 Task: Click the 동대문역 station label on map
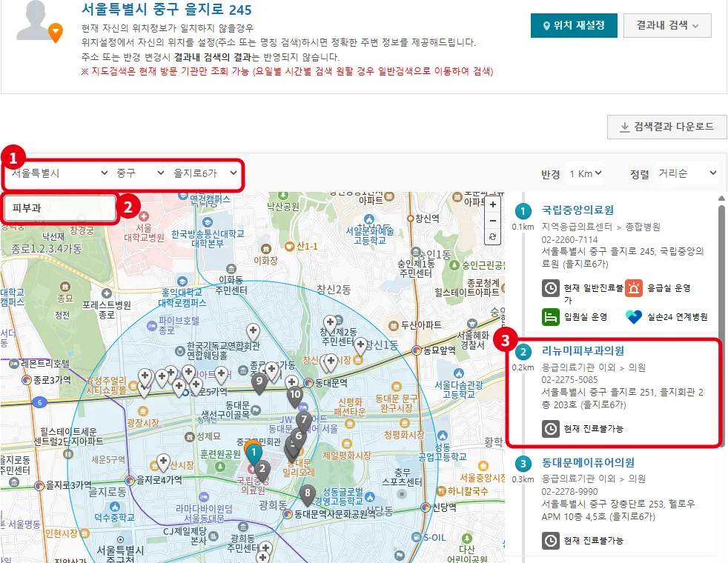point(331,383)
